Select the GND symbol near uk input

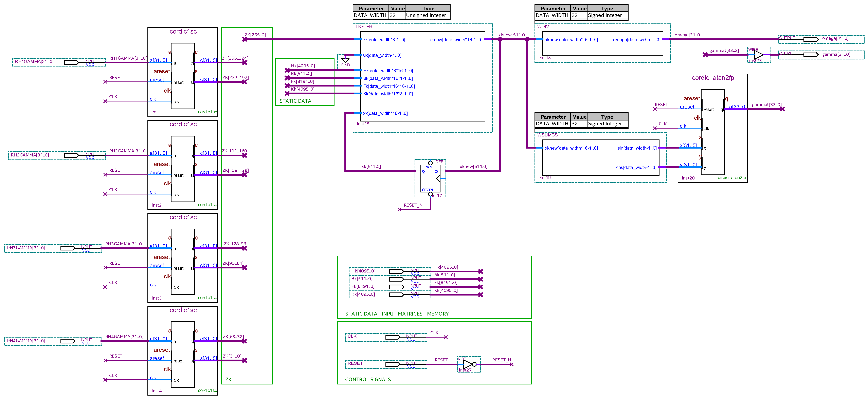[345, 61]
